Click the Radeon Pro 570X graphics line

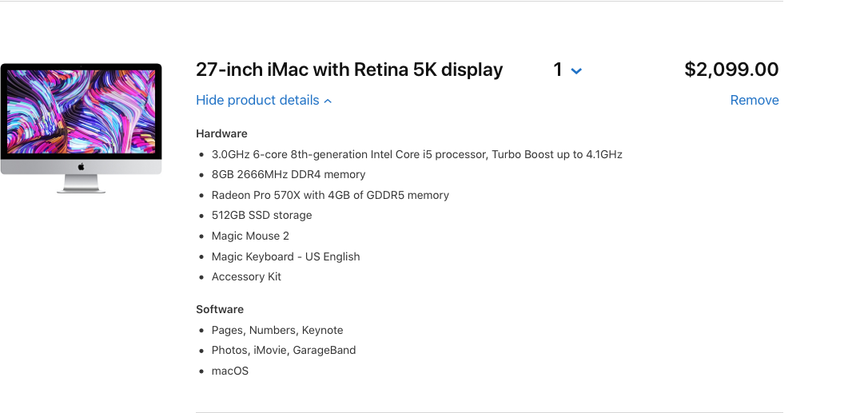[330, 195]
